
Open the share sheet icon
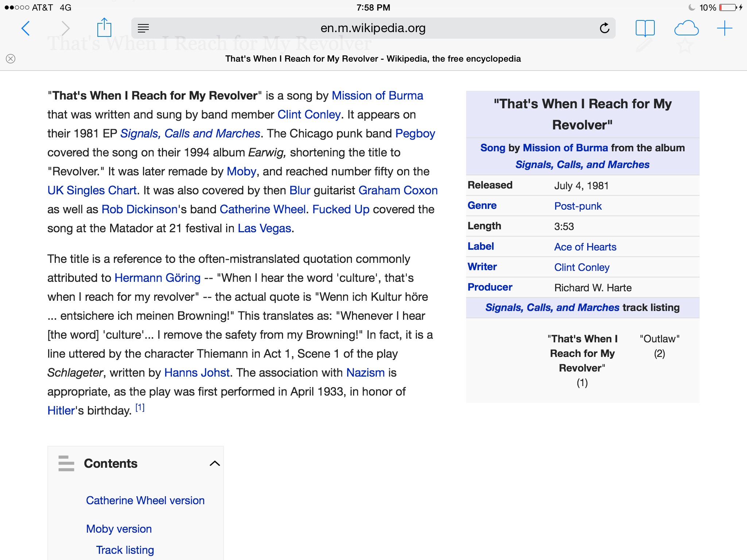(x=104, y=27)
